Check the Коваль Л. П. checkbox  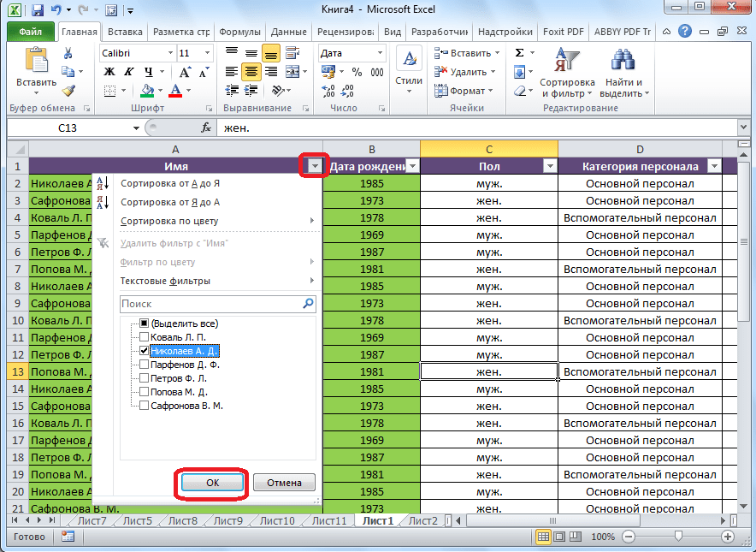click(144, 337)
